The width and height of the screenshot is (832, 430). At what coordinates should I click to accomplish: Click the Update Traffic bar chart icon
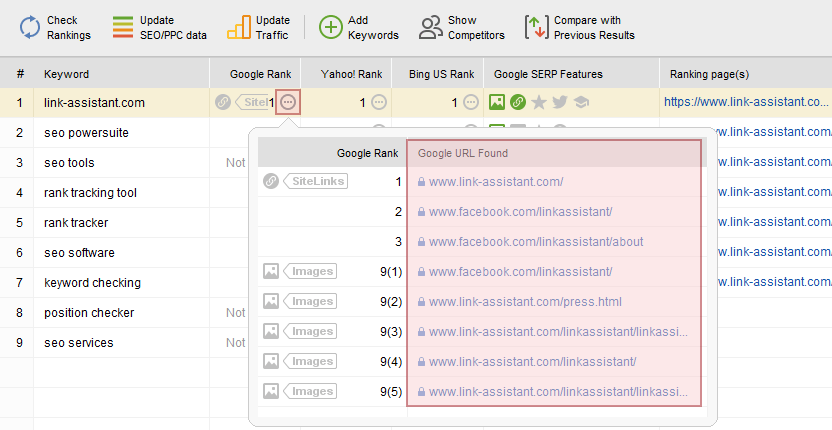(x=239, y=27)
